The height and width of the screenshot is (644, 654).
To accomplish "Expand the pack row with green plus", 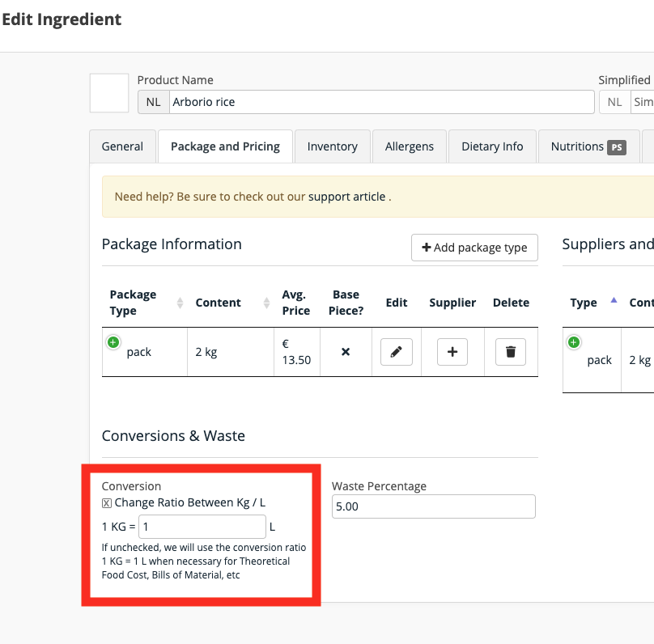I will (113, 343).
